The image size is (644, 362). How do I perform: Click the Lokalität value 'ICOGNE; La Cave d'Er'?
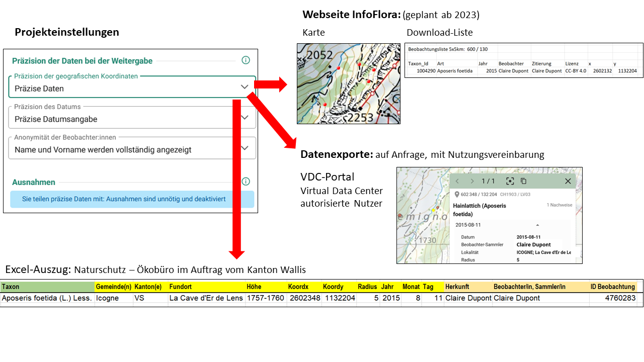544,252
